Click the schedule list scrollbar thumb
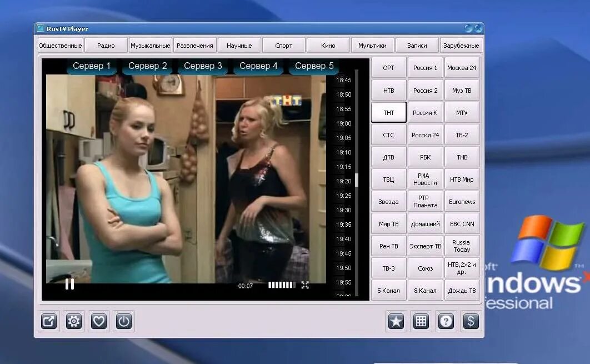The image size is (590, 364). pyautogui.click(x=356, y=180)
